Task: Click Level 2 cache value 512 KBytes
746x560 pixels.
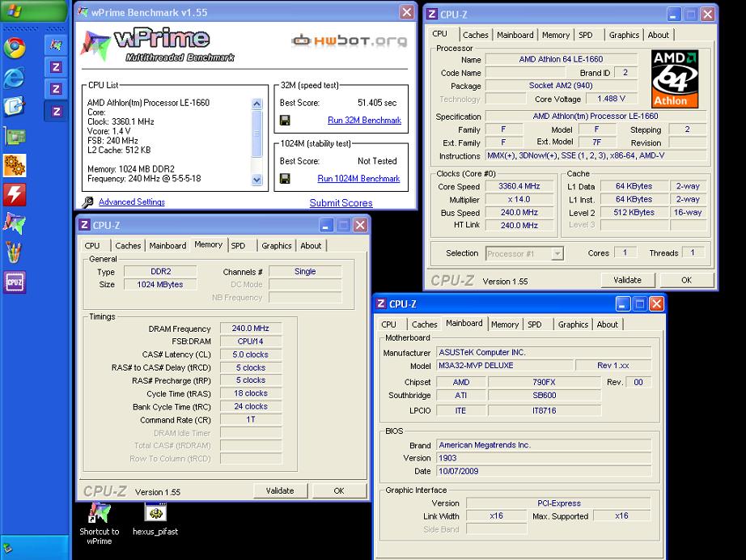Action: tap(634, 212)
